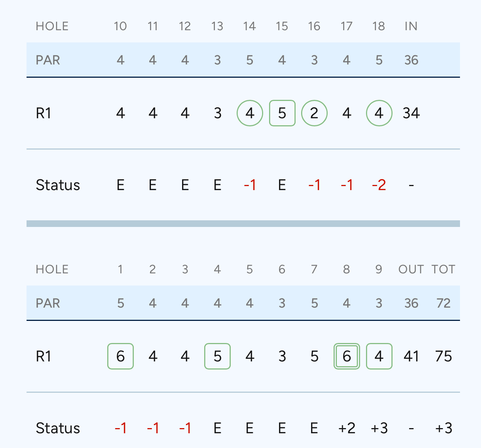Screen dimensions: 481x448
Task: Select the boxed 6 on hole 1
Action: pos(121,356)
